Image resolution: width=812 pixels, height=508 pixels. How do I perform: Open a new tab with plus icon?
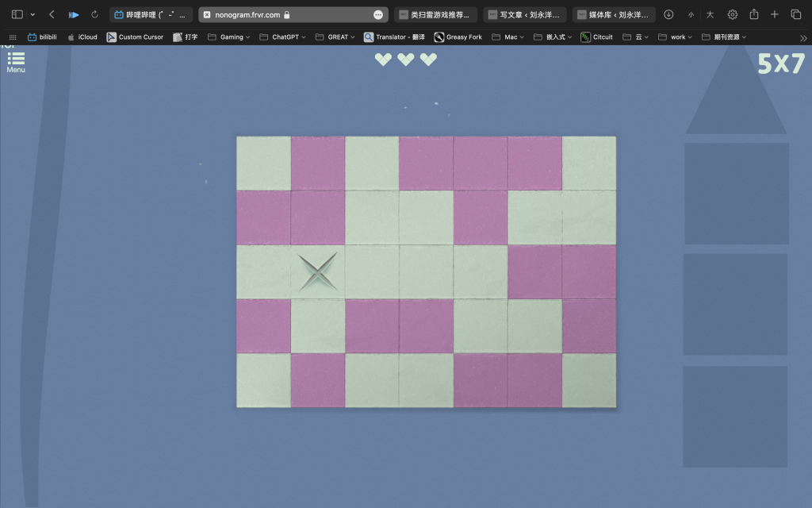coord(775,14)
